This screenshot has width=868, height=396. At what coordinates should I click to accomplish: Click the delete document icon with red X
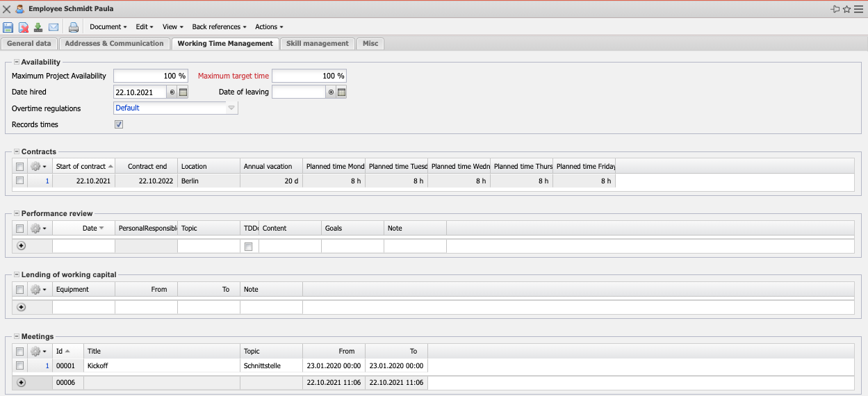coord(24,27)
